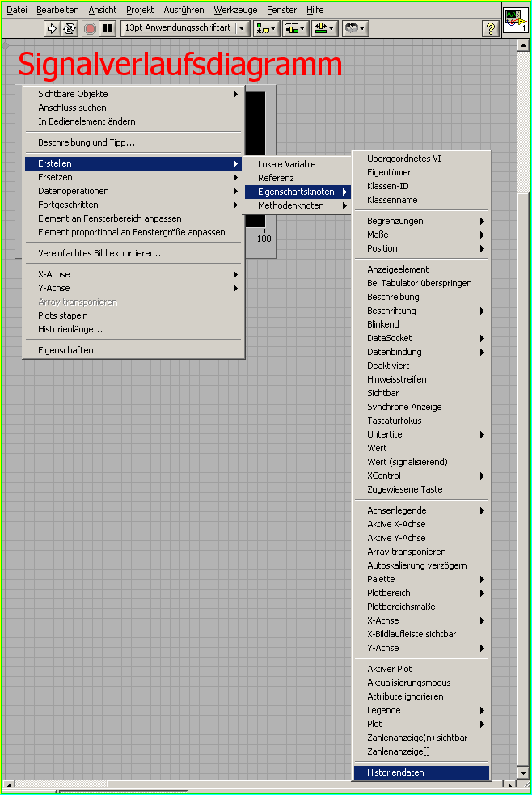Viewport: 532px width, 795px height.
Task: Select Klassen-ID property
Action: tap(421, 186)
